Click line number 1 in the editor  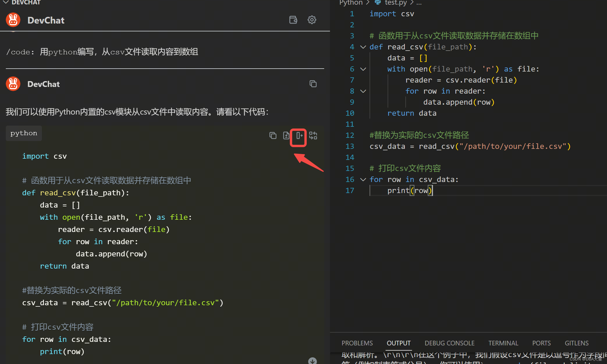pos(352,14)
